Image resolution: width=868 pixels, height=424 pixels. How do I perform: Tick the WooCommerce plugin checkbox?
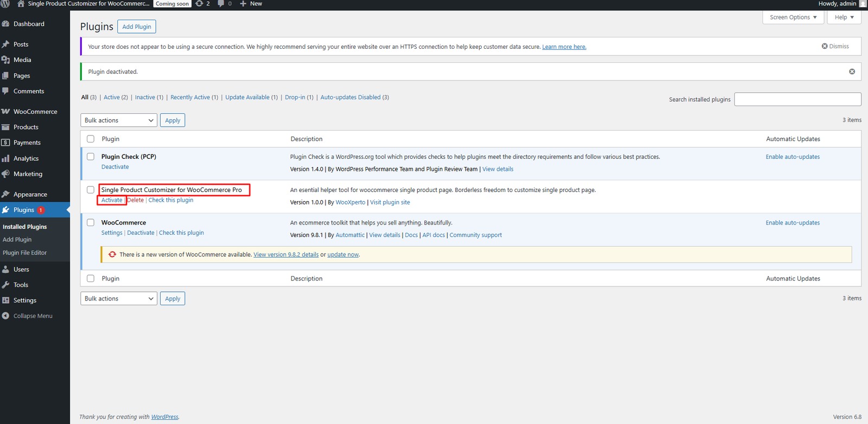91,223
